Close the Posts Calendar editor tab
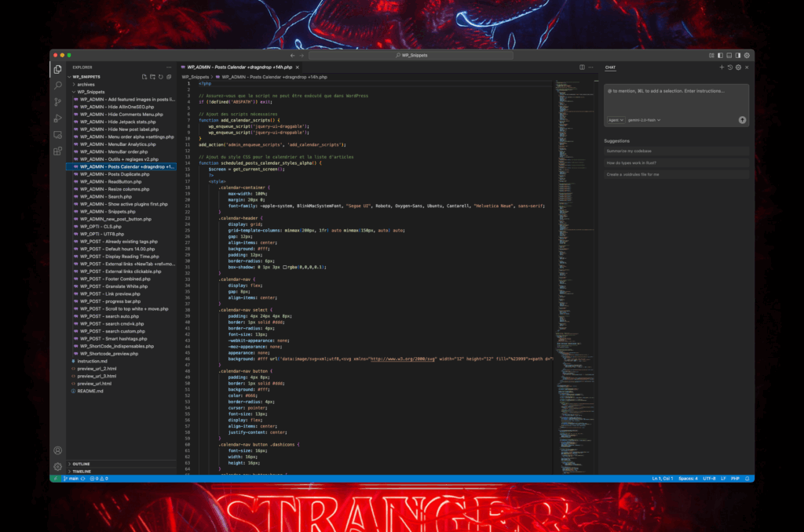The width and height of the screenshot is (804, 532). tap(298, 67)
